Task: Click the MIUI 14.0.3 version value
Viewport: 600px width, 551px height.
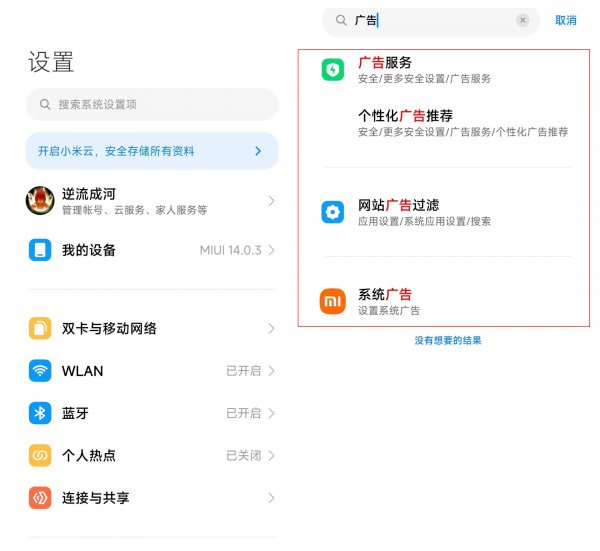Action: (x=230, y=250)
